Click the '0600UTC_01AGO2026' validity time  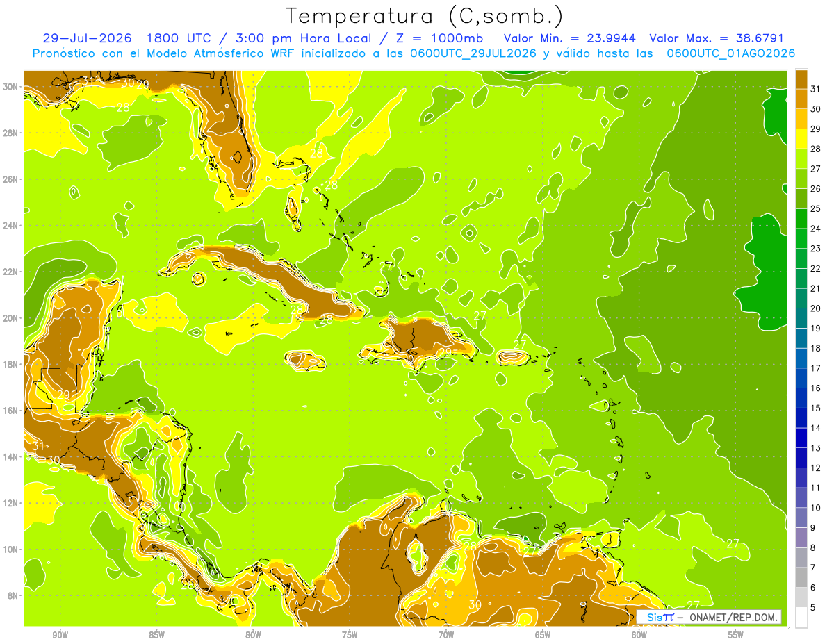731,53
